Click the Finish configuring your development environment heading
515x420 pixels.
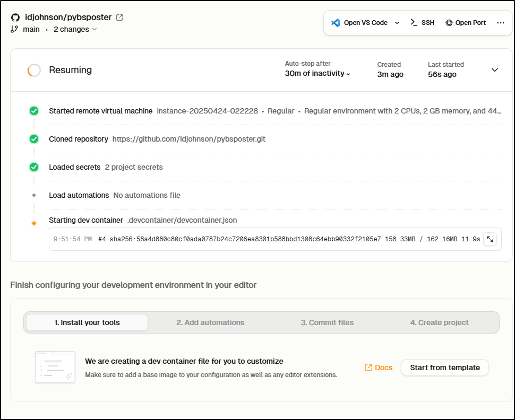tap(133, 285)
